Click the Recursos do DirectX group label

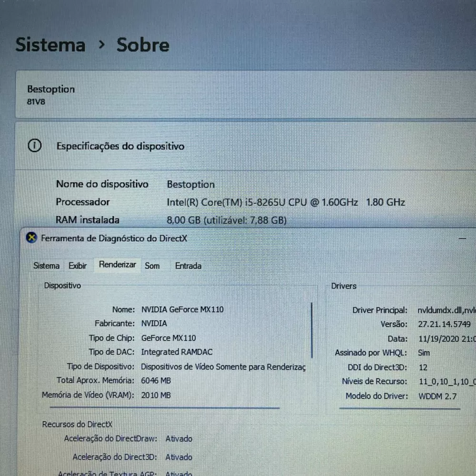pyautogui.click(x=77, y=425)
